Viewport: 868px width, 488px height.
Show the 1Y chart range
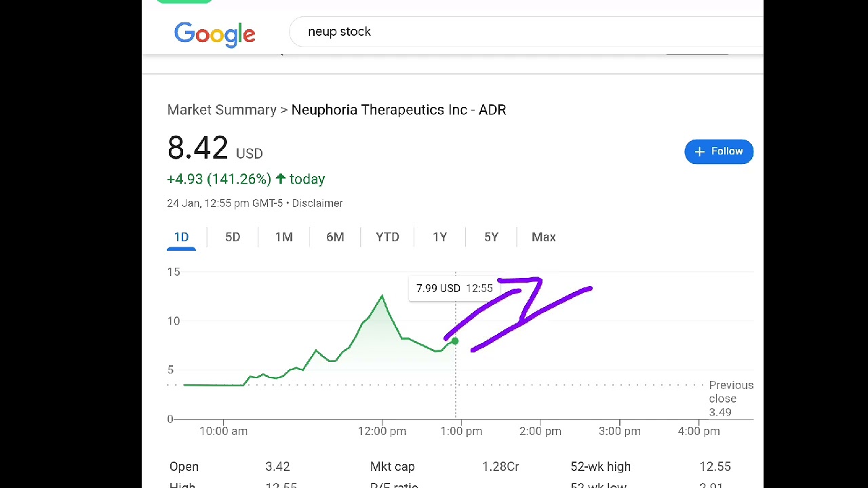(440, 237)
